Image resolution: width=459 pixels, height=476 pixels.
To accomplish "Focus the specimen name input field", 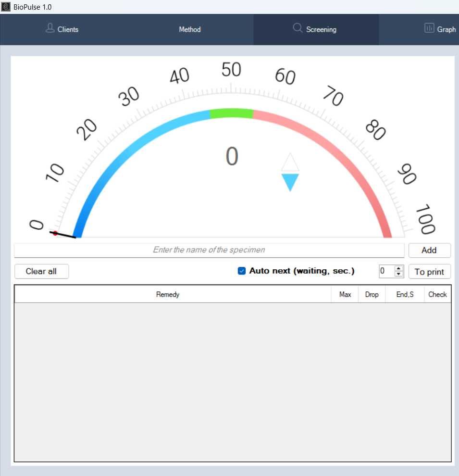I will point(209,250).
